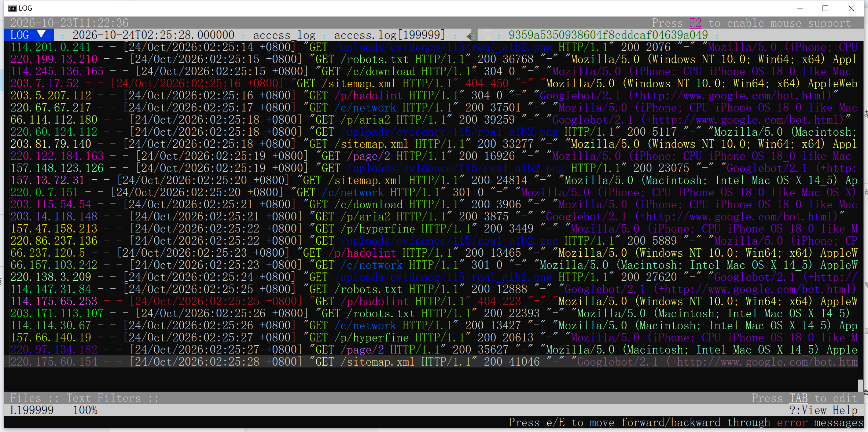The height and width of the screenshot is (432, 868).
Task: Select log line from IP 203.81.79.140
Action: pyautogui.click(x=434, y=144)
